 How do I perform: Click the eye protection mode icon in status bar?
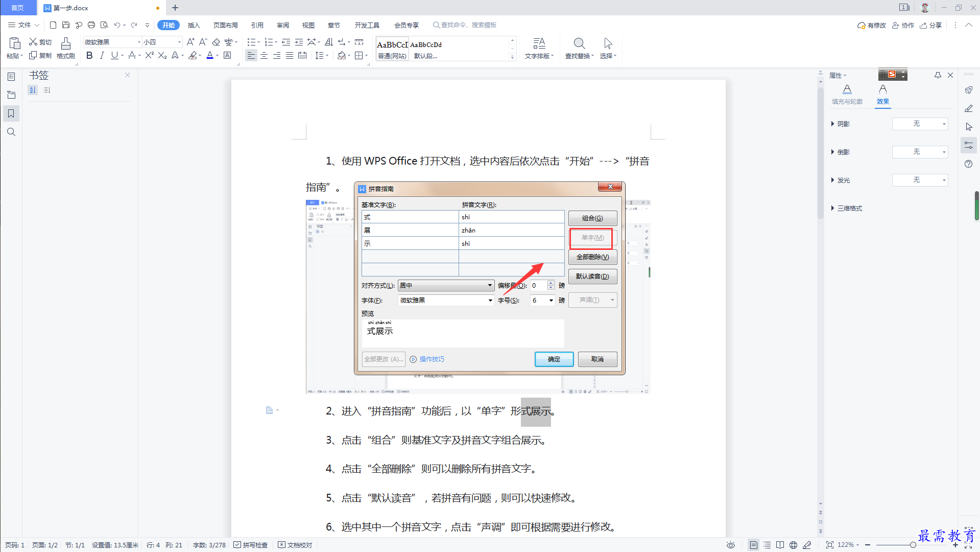pos(731,545)
